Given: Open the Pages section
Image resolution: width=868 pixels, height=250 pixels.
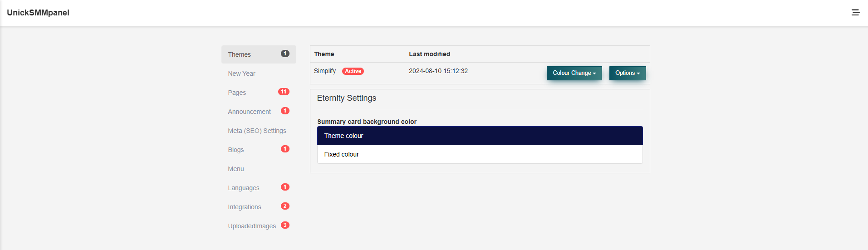Looking at the screenshot, I should pos(237,93).
